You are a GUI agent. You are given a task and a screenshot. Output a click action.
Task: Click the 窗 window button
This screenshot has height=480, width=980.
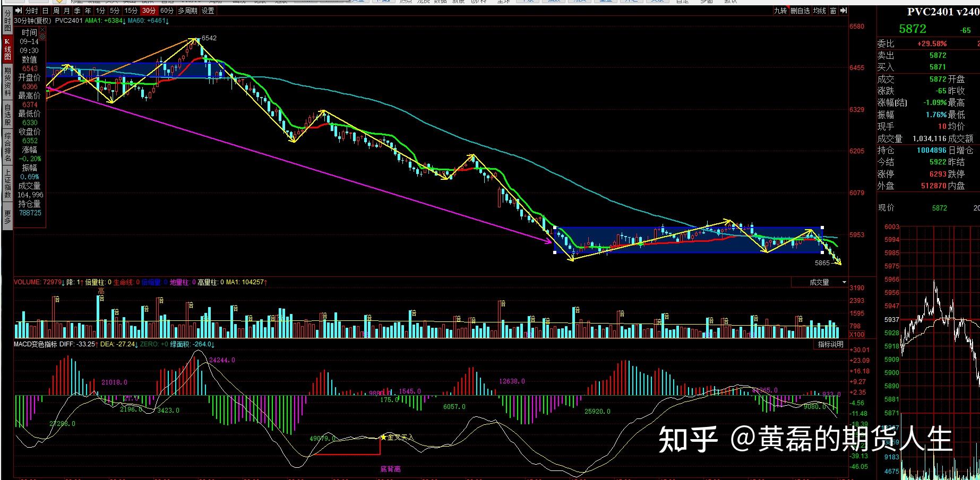click(x=833, y=11)
